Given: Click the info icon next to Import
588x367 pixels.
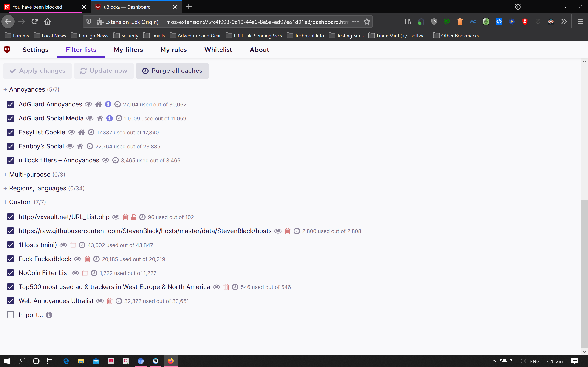Looking at the screenshot, I should point(49,315).
